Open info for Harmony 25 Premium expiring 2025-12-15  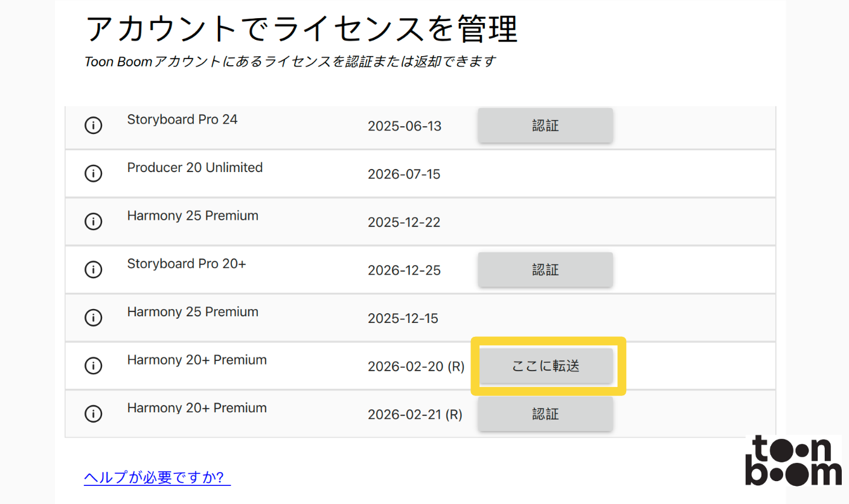(x=93, y=317)
